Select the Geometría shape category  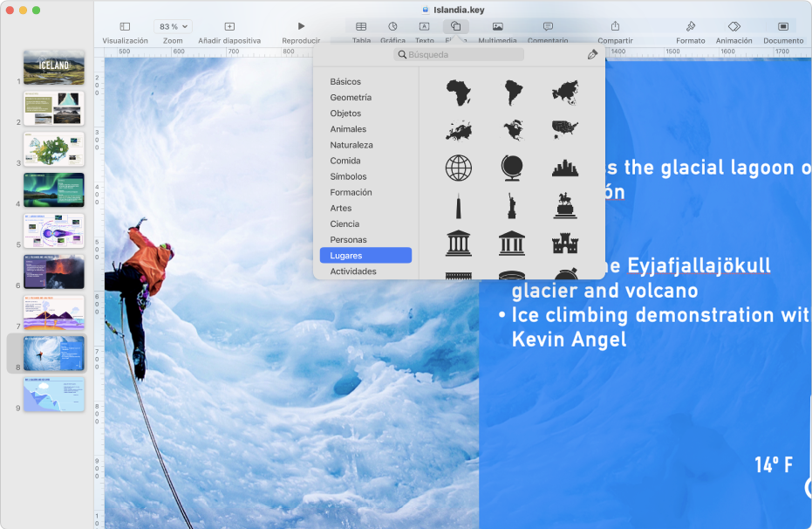point(351,98)
